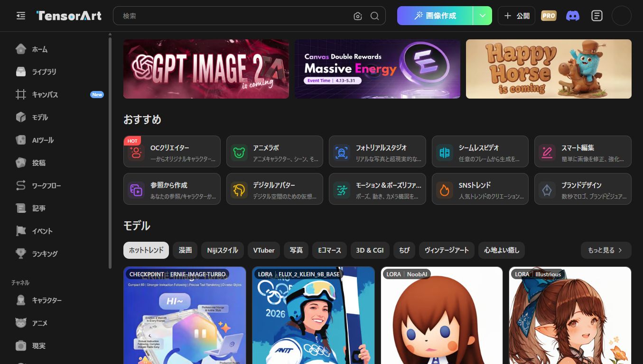Click the TensorArt logo

tap(69, 16)
